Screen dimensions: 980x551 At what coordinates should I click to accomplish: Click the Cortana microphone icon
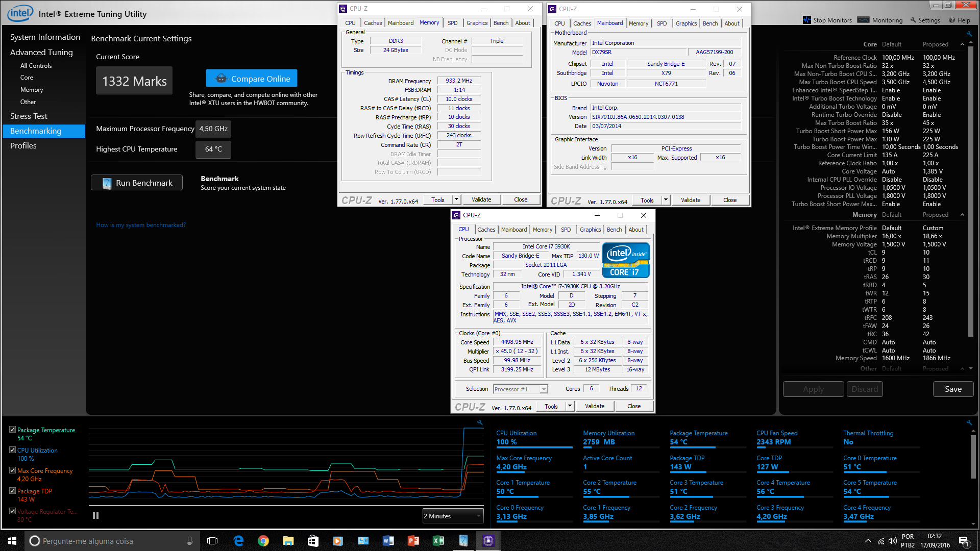(189, 541)
